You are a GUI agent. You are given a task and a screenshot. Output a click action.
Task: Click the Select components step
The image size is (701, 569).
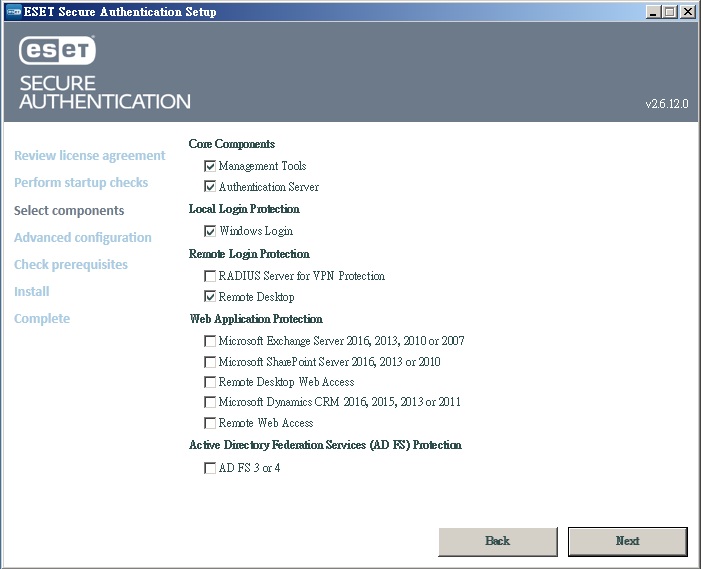click(69, 211)
